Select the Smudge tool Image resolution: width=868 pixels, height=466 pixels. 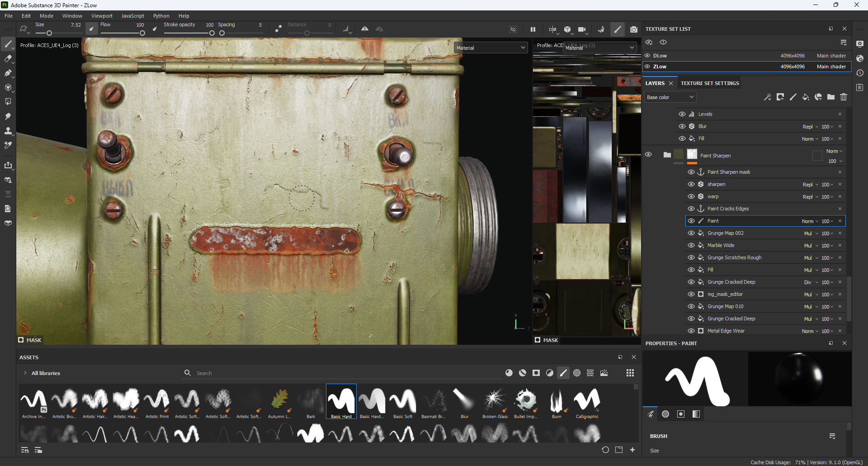[x=8, y=116]
